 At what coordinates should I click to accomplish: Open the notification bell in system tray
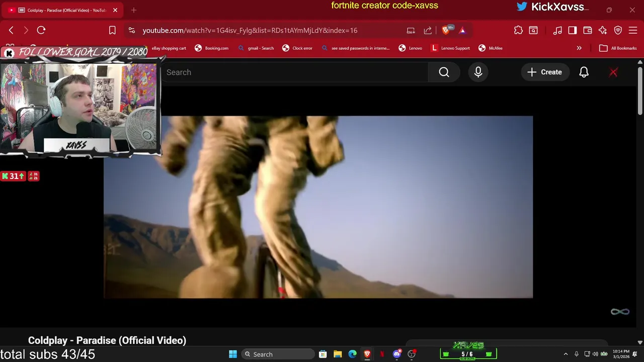(635, 354)
